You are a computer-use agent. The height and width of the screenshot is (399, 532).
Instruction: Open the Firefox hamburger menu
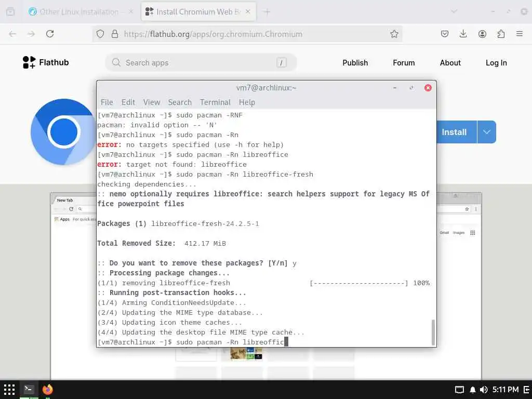[520, 34]
